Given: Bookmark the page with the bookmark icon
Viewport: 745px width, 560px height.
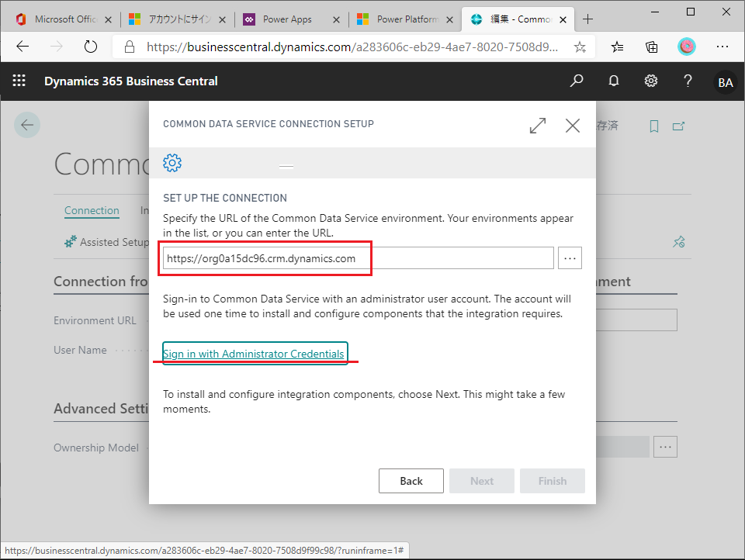Looking at the screenshot, I should [x=653, y=126].
